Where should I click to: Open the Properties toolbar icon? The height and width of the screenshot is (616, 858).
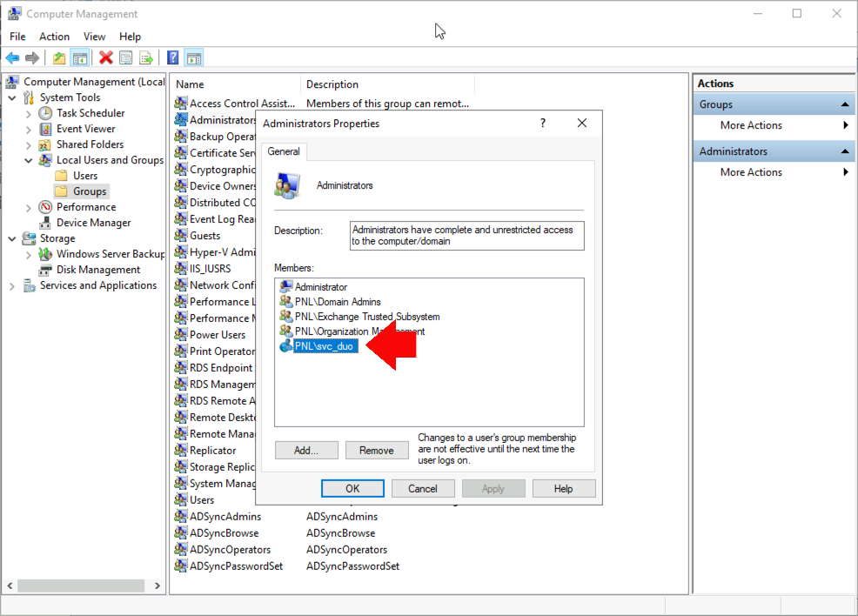(126, 57)
